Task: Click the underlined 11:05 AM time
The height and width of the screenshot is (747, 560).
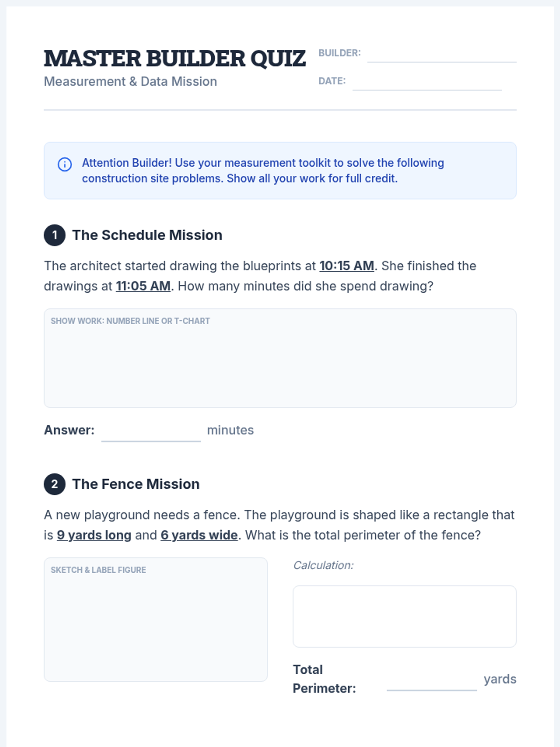Action: [143, 286]
